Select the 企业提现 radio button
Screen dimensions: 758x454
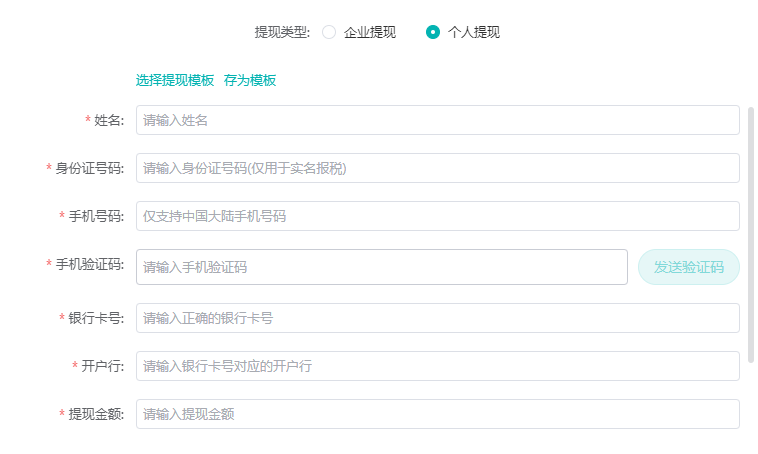point(329,32)
